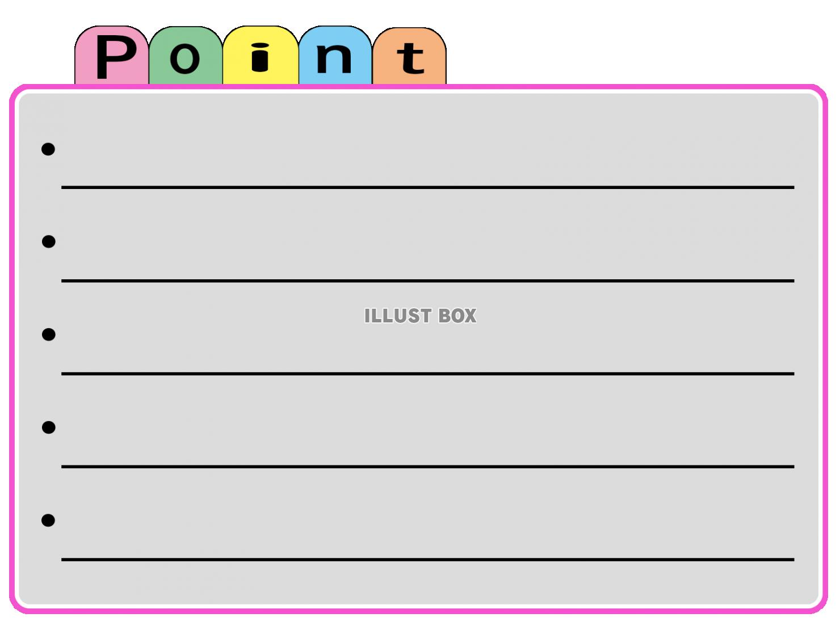This screenshot has width=840, height=630.
Task: Click the first bullet point dot
Action: coord(48,149)
